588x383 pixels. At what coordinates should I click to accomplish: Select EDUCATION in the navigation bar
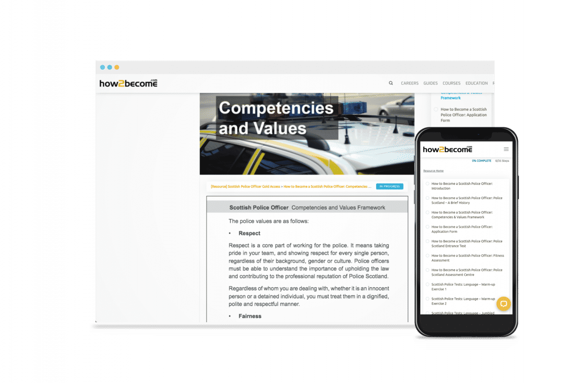tap(476, 83)
